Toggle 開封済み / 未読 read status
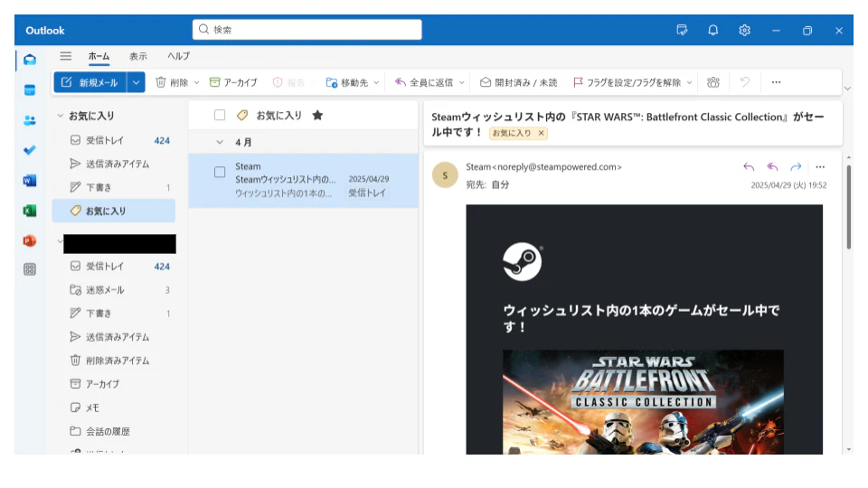The image size is (868, 488). pos(518,82)
